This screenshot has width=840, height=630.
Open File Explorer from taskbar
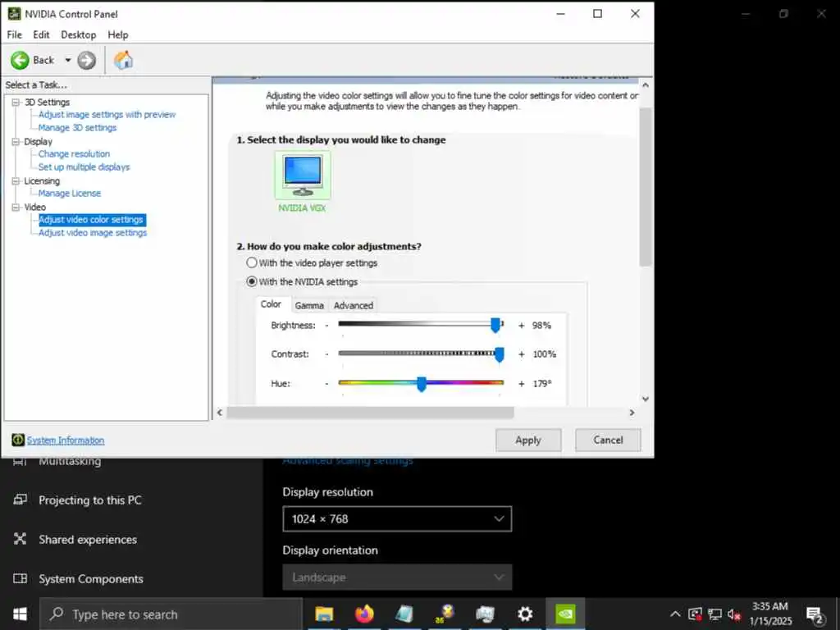[324, 614]
